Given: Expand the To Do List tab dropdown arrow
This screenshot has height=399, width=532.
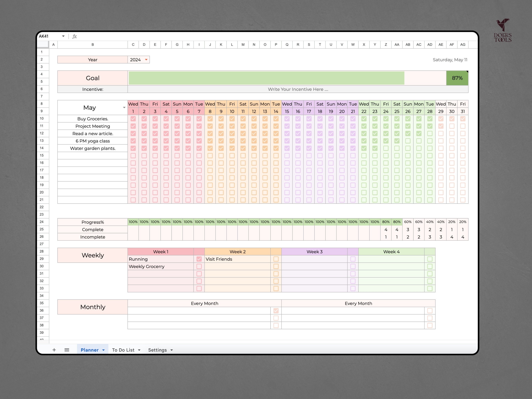Looking at the screenshot, I should pos(140,350).
